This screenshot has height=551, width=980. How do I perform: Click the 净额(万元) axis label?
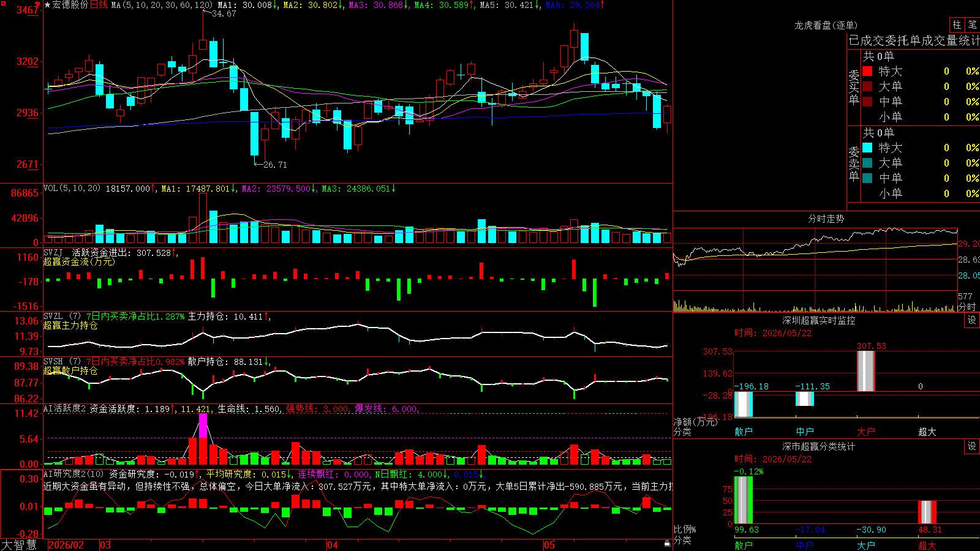coord(696,422)
